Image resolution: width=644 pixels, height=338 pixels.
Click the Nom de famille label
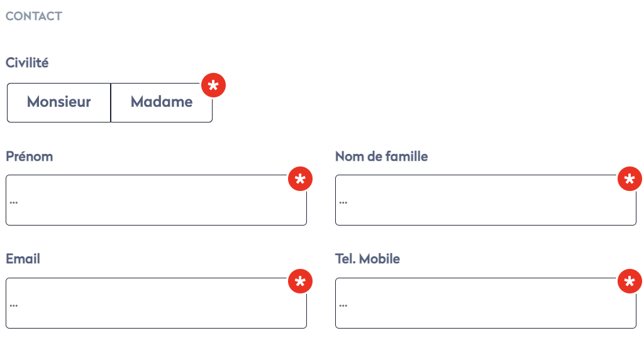coord(381,156)
